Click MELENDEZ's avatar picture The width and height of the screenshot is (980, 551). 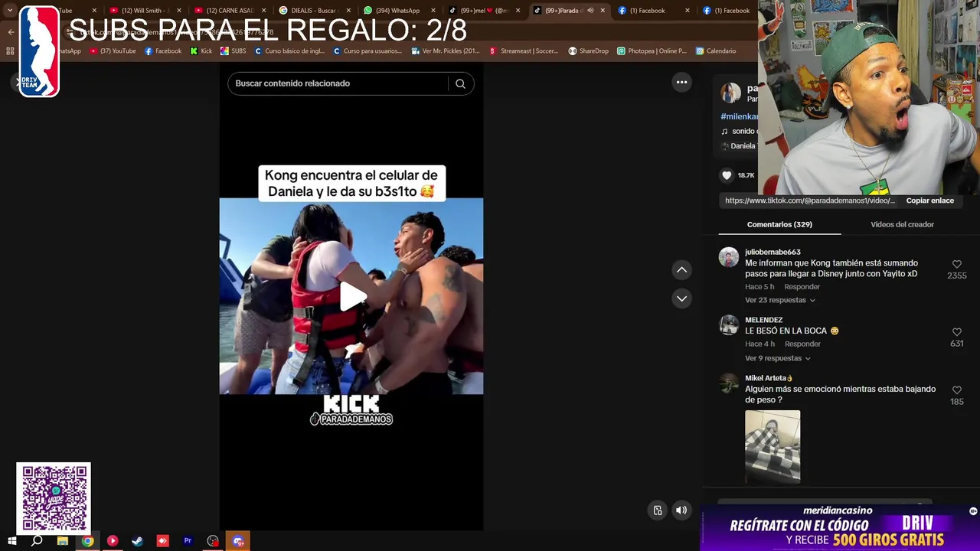[x=729, y=325]
